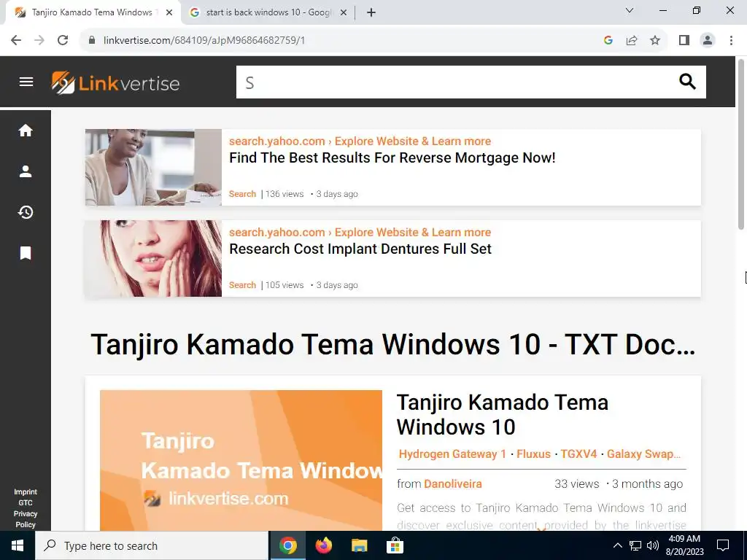Open the clock showing 4:09 AM
This screenshot has height=560, width=747.
click(684, 545)
